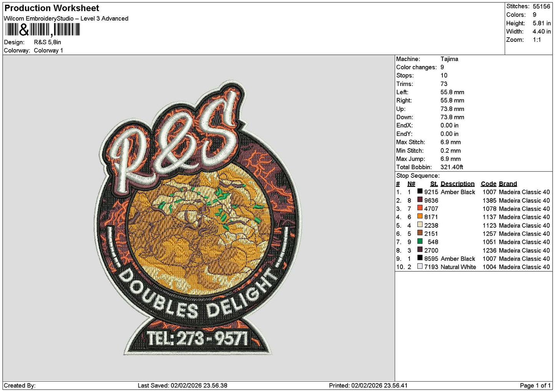555x392 pixels.
Task: Select the Up value '73.8 mm'
Action: [x=452, y=109]
